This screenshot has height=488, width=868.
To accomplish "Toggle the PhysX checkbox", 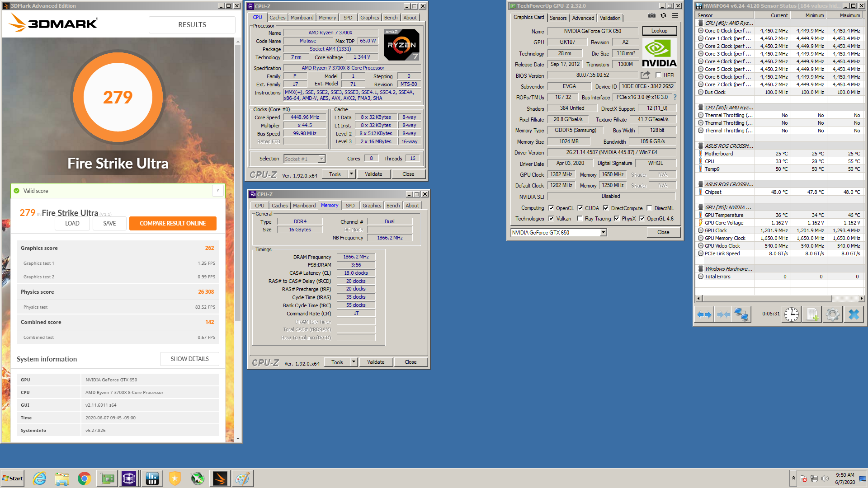I will coord(617,219).
